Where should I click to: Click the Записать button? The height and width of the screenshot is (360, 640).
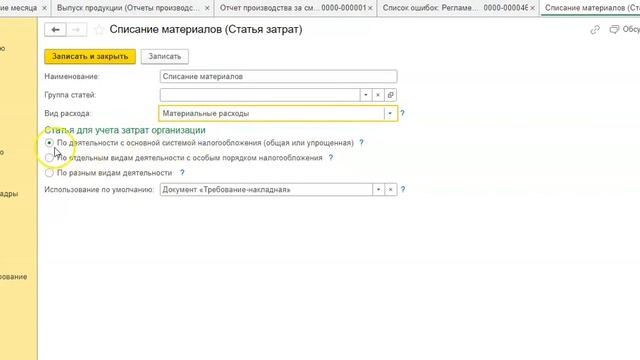pyautogui.click(x=164, y=57)
